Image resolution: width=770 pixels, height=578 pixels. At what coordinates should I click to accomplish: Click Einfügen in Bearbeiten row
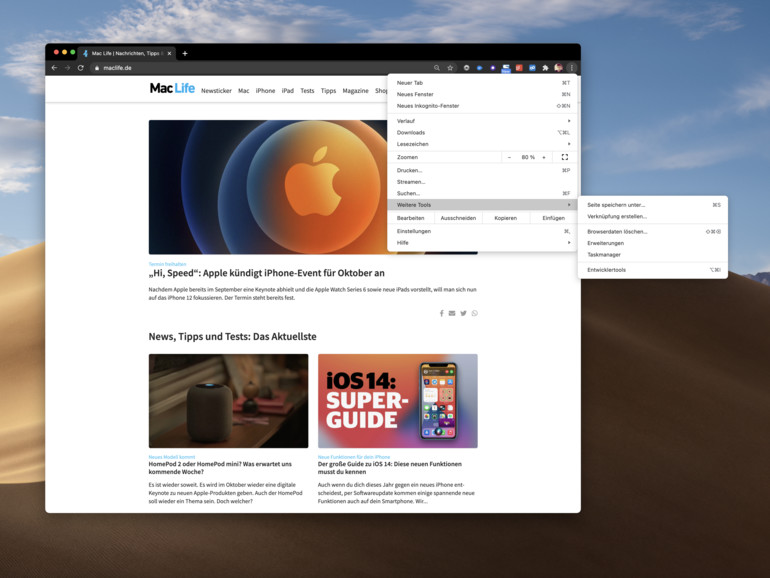553,218
